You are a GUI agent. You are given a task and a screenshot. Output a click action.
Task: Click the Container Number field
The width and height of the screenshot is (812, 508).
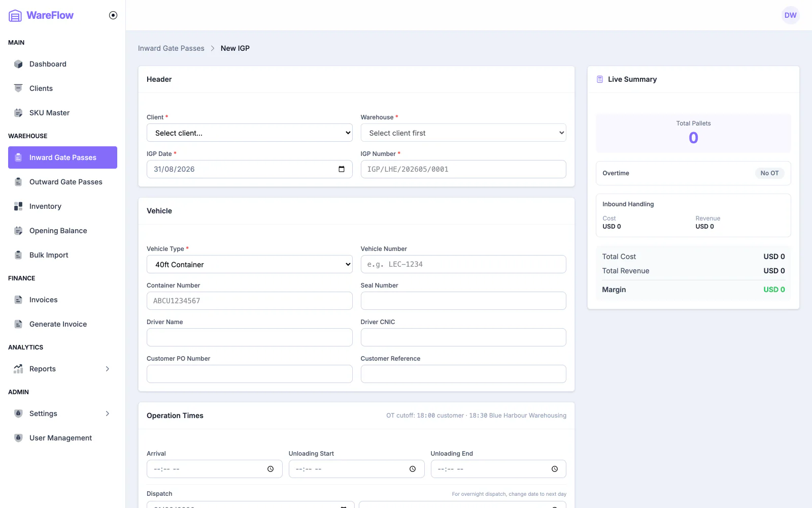(x=250, y=301)
